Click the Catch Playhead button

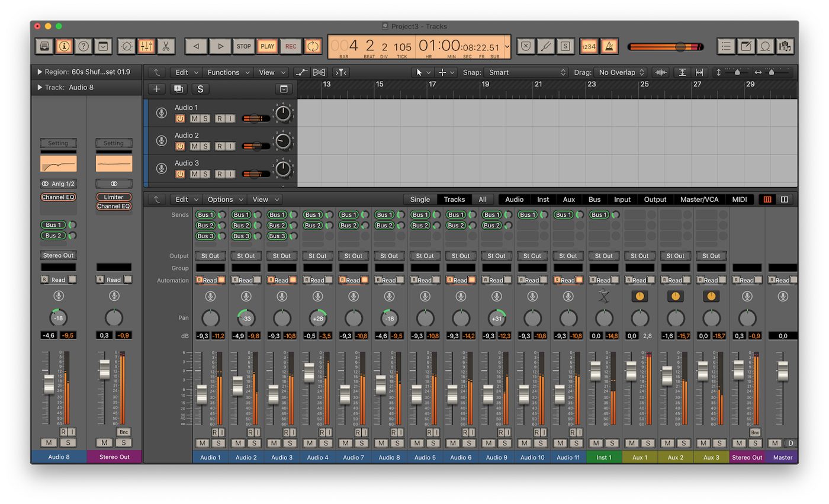pyautogui.click(x=341, y=72)
